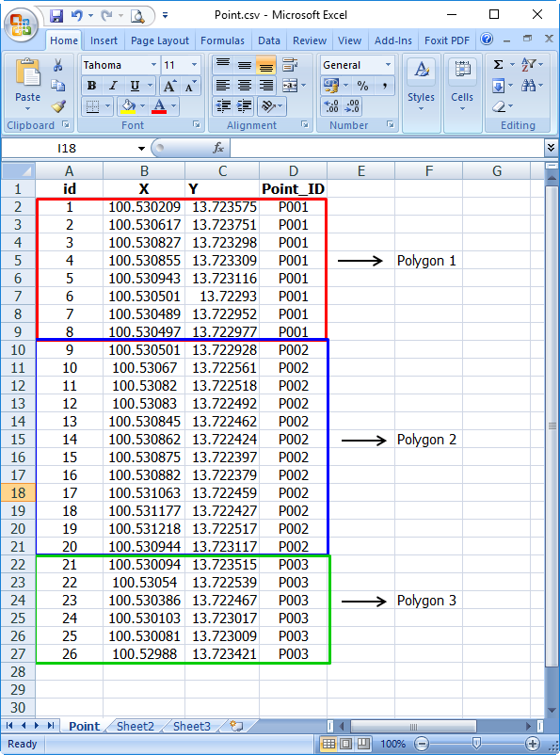Viewport: 560px width, 755px height.
Task: Click the Insert Function fx icon
Action: [x=218, y=148]
